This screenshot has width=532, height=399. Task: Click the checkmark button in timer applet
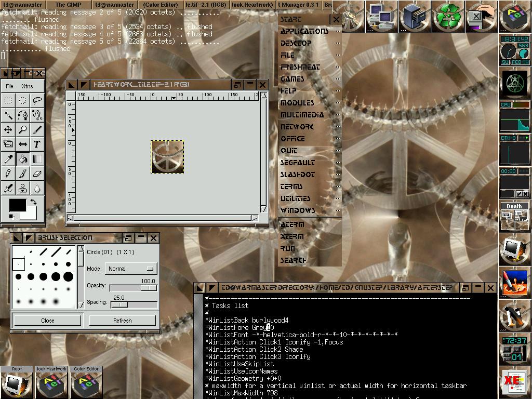(518, 194)
